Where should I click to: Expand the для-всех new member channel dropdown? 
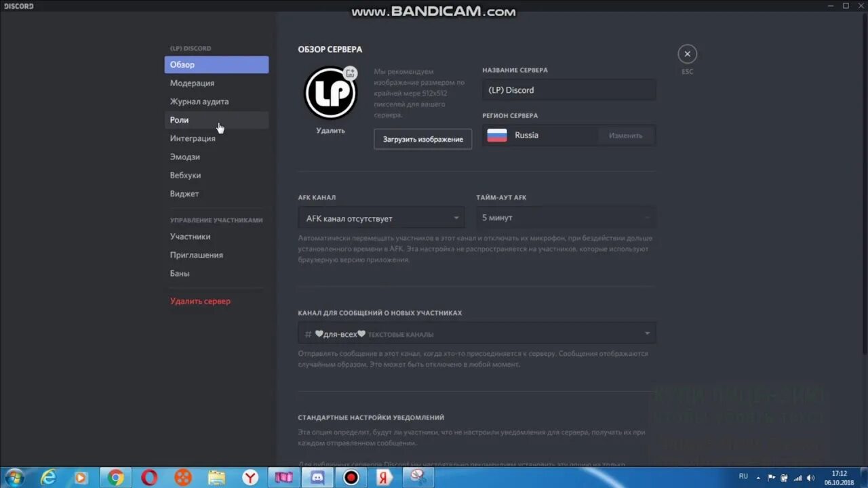point(477,333)
